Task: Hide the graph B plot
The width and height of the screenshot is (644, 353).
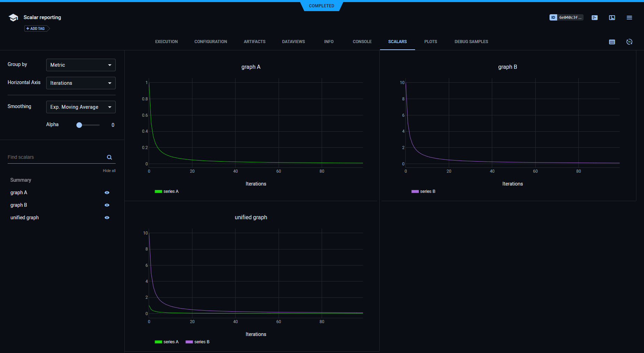Action: [x=107, y=205]
